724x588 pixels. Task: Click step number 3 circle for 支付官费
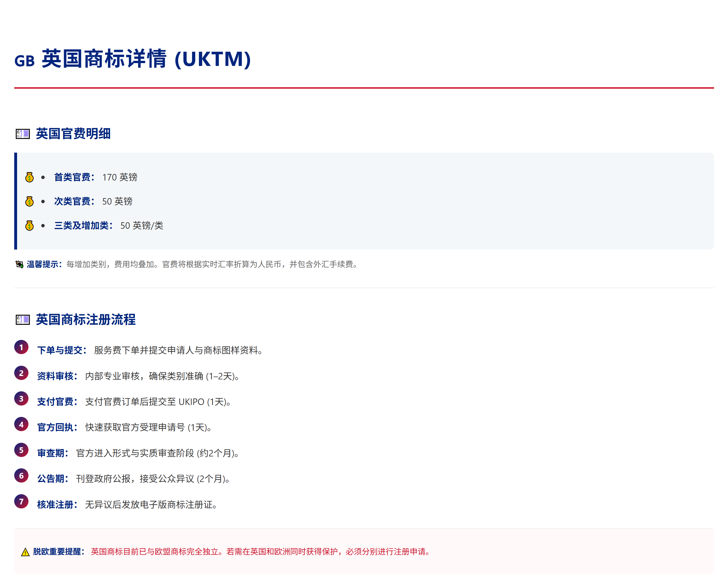pyautogui.click(x=21, y=399)
